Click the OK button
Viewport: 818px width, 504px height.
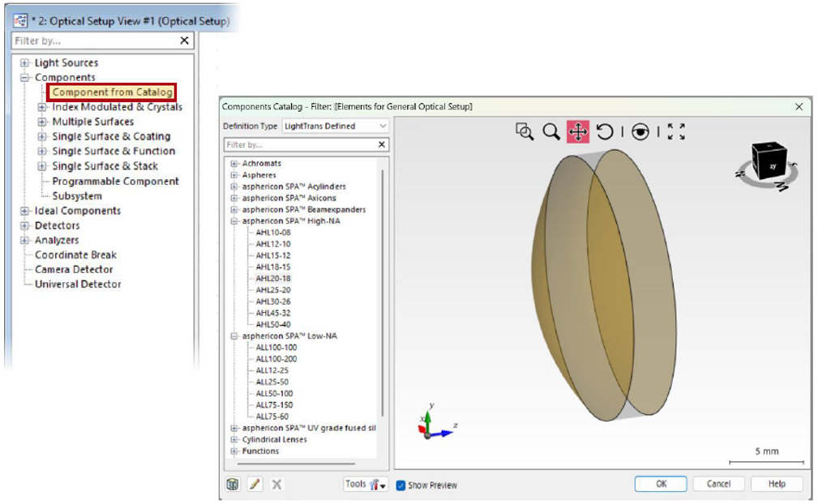tap(661, 484)
